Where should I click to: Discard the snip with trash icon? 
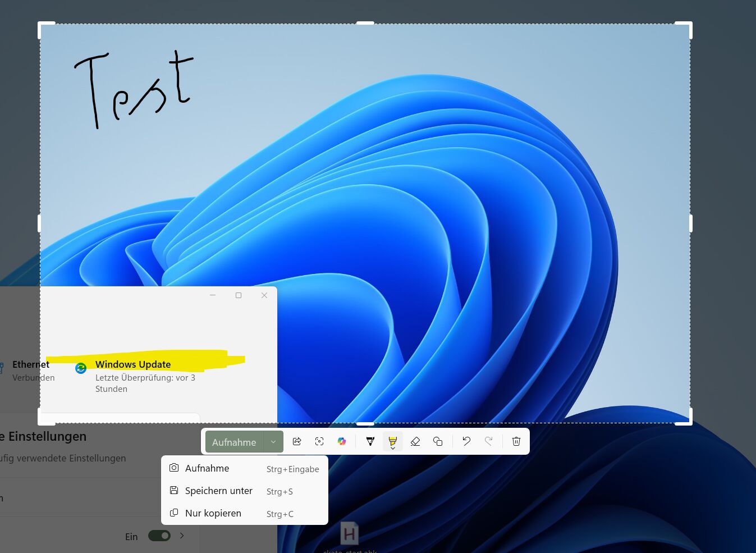coord(516,442)
